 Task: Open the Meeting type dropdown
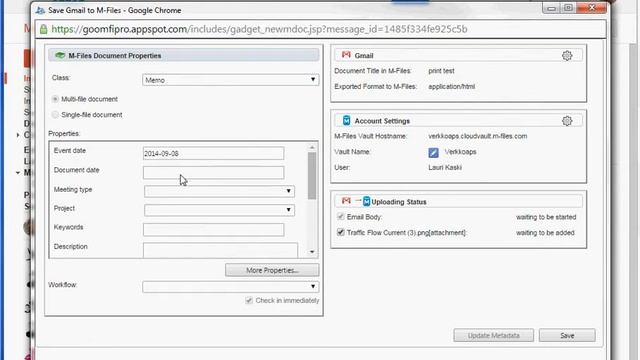click(220, 191)
